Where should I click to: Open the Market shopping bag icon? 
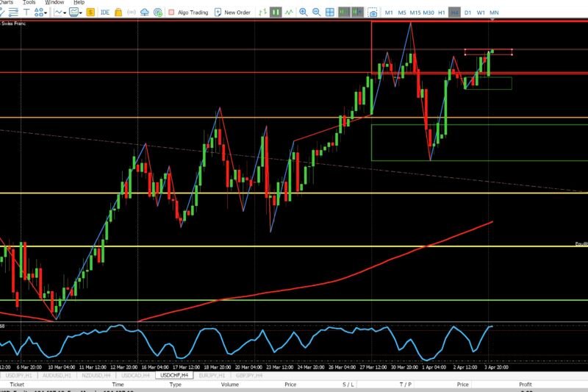[x=118, y=13]
